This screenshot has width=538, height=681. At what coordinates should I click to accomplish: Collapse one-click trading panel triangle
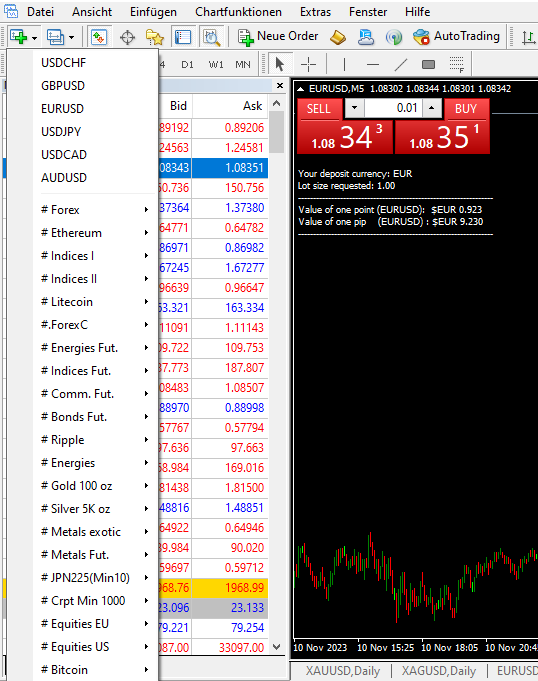300,89
